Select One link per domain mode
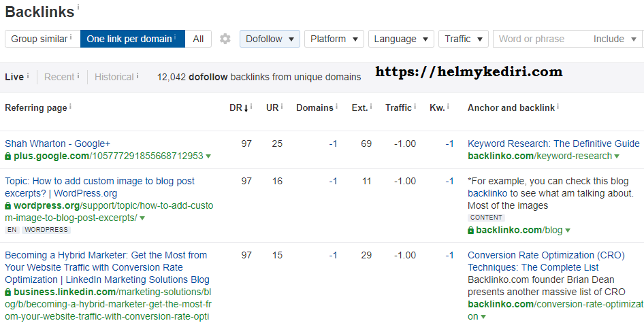 tap(133, 39)
